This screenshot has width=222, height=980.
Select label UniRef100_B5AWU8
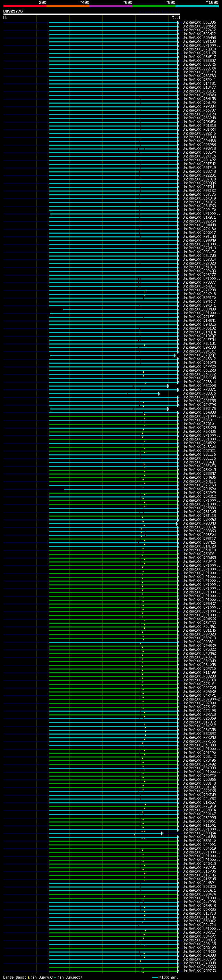199,413
